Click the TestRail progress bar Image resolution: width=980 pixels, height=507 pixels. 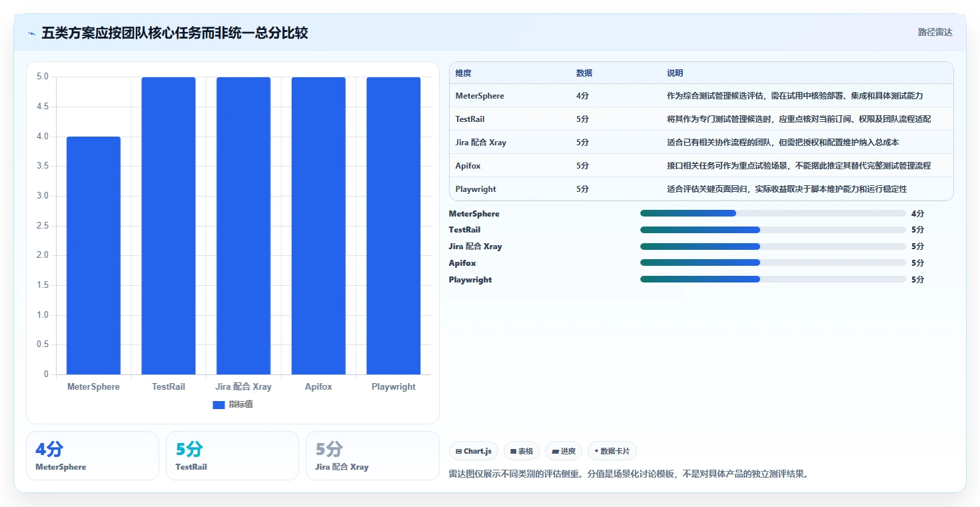click(x=773, y=230)
